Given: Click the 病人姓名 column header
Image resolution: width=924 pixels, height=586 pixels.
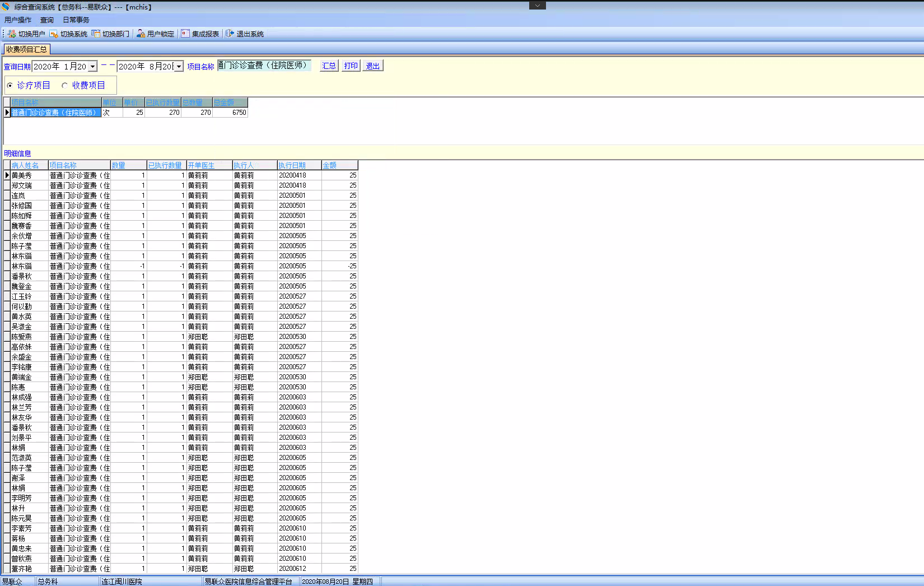Looking at the screenshot, I should (29, 165).
